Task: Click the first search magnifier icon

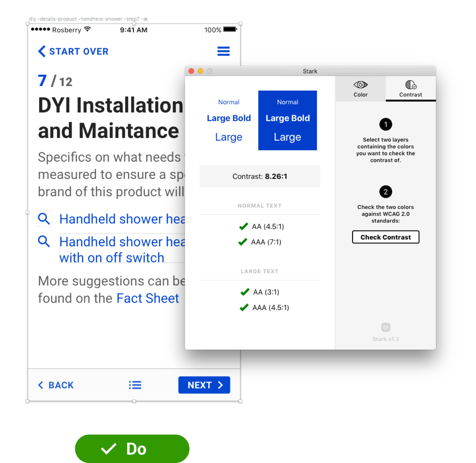Action: (44, 219)
